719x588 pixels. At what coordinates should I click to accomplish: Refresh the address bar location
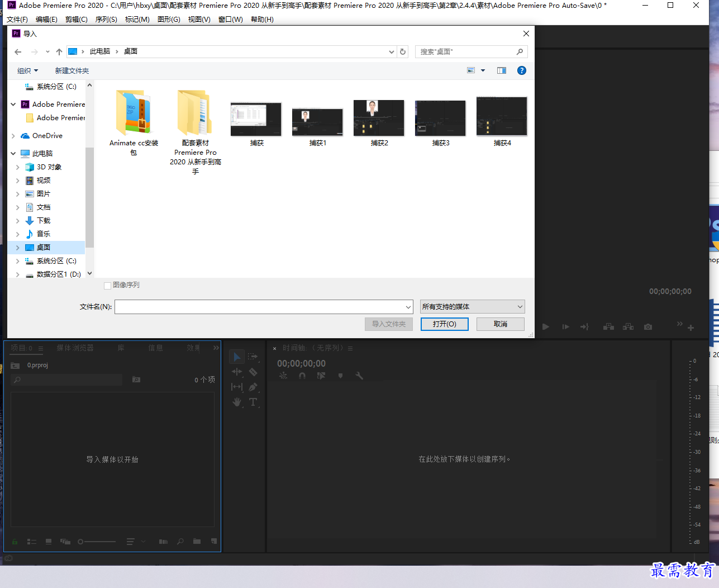[x=403, y=51]
